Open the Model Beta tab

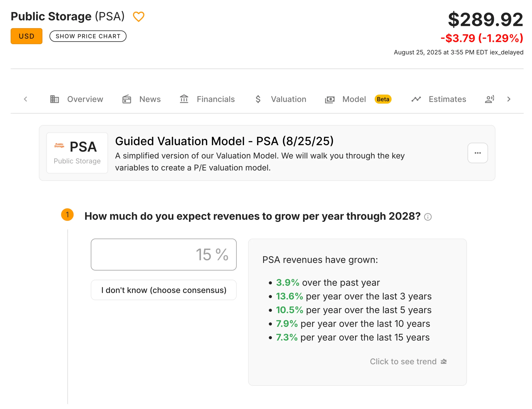click(x=354, y=99)
